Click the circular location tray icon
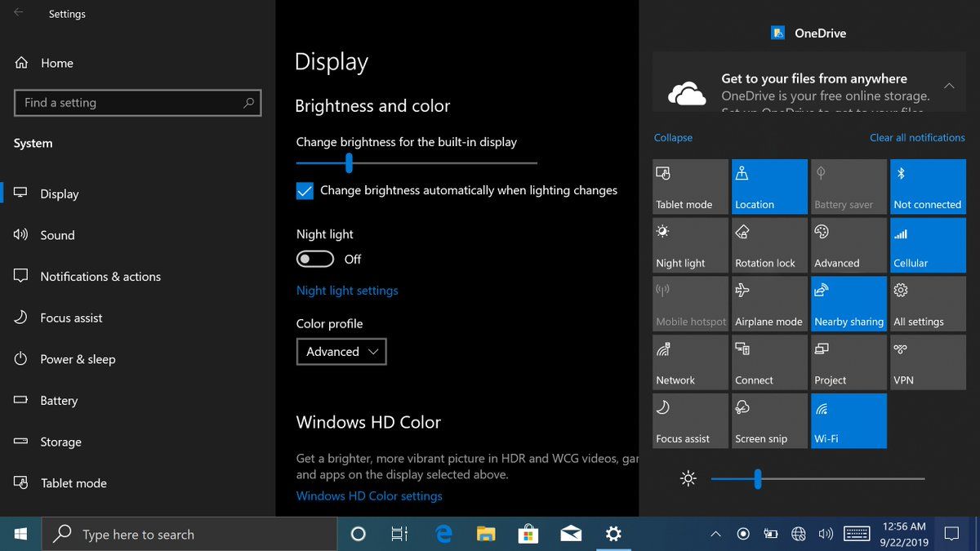The image size is (980, 551). 743,534
